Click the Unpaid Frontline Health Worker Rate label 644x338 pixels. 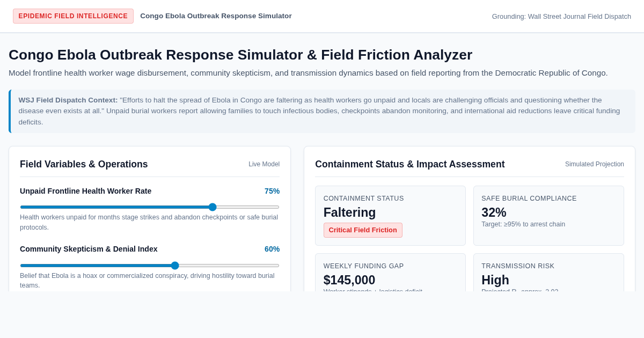point(86,191)
